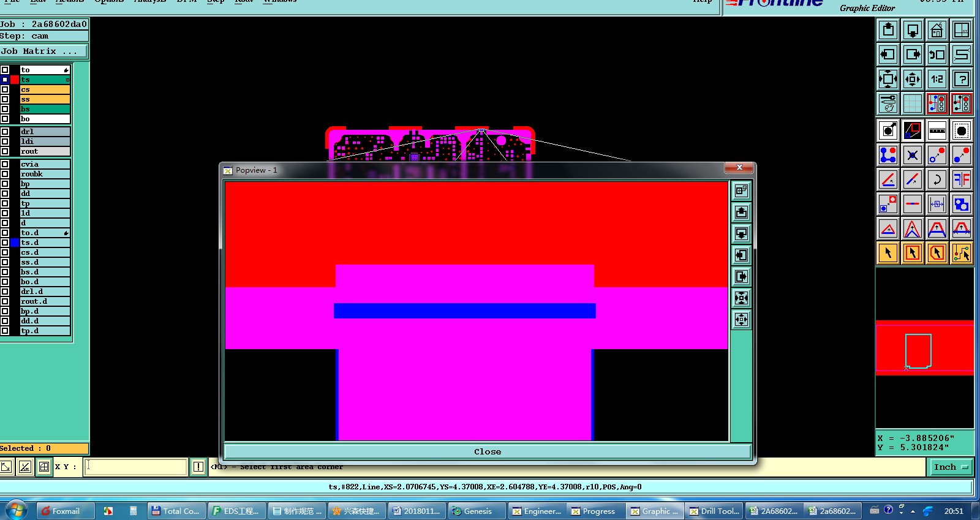Screen dimensions: 980x520
Task: Toggle checkbox for layer drl
Action: 5,132
